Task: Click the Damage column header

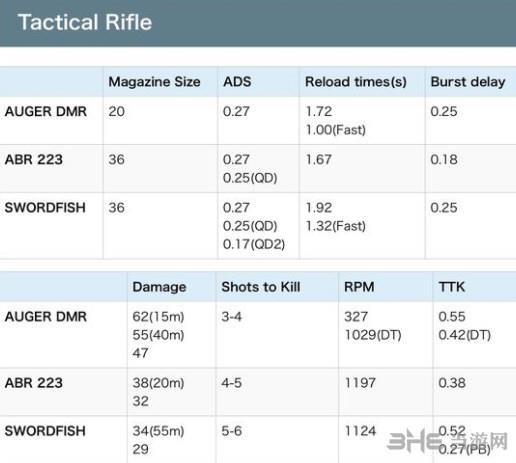Action: 159,287
